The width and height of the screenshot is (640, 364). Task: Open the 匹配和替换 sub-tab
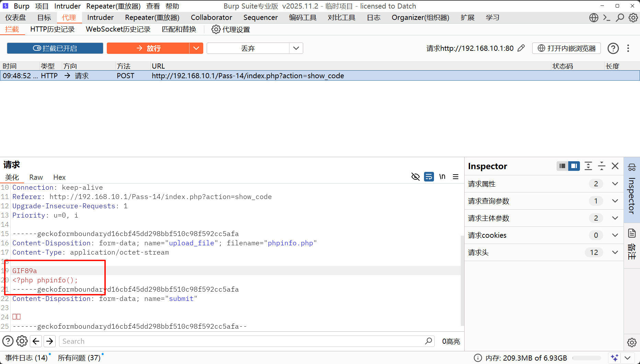[x=179, y=30]
